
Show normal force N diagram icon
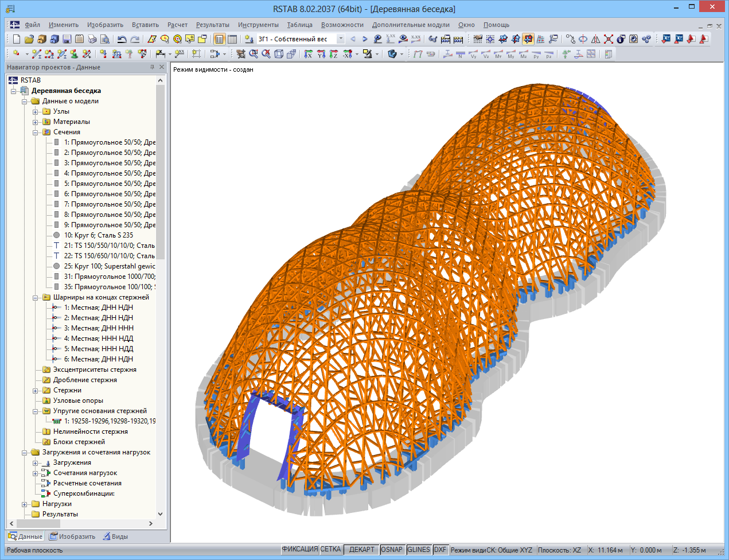(x=461, y=54)
